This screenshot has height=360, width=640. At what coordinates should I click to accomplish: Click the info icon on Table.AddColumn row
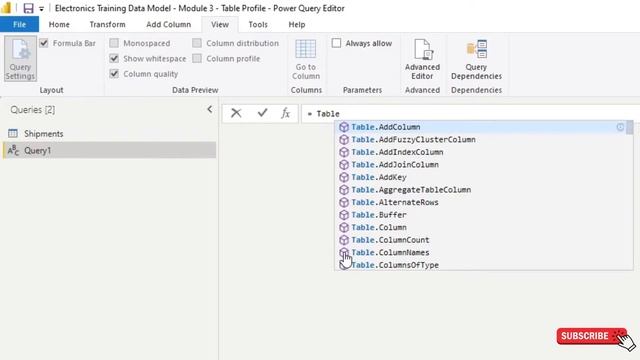pos(620,127)
